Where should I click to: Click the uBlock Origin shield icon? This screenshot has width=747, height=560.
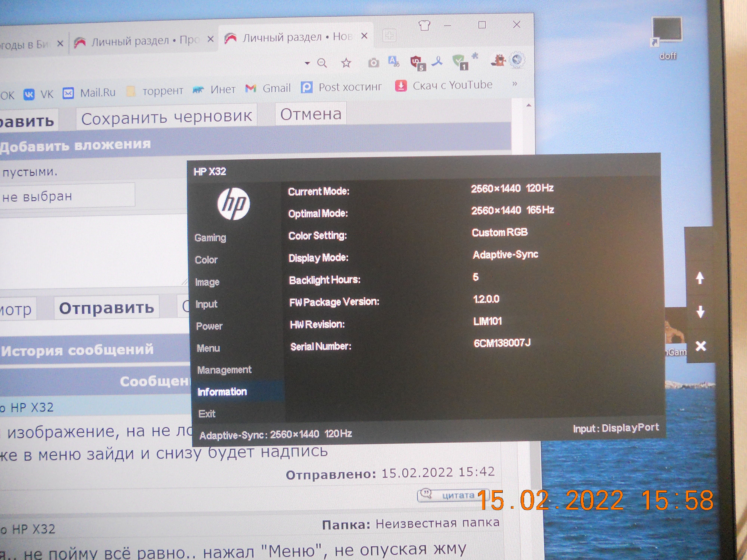click(x=417, y=63)
